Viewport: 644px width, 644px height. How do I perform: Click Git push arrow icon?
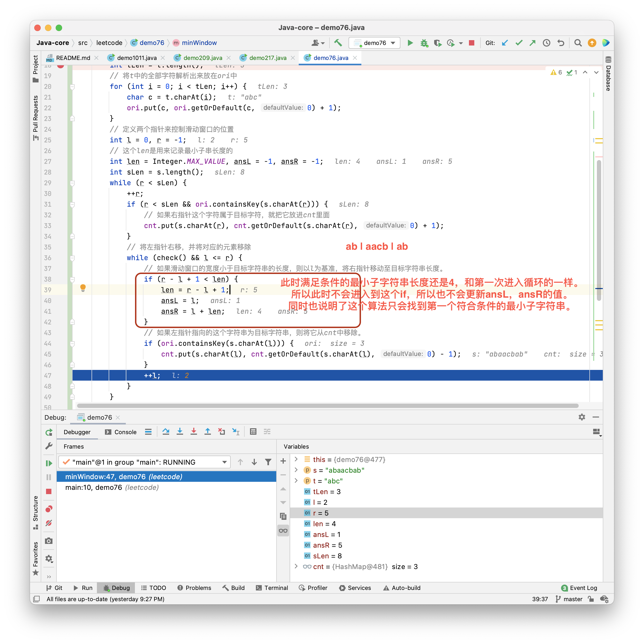532,43
